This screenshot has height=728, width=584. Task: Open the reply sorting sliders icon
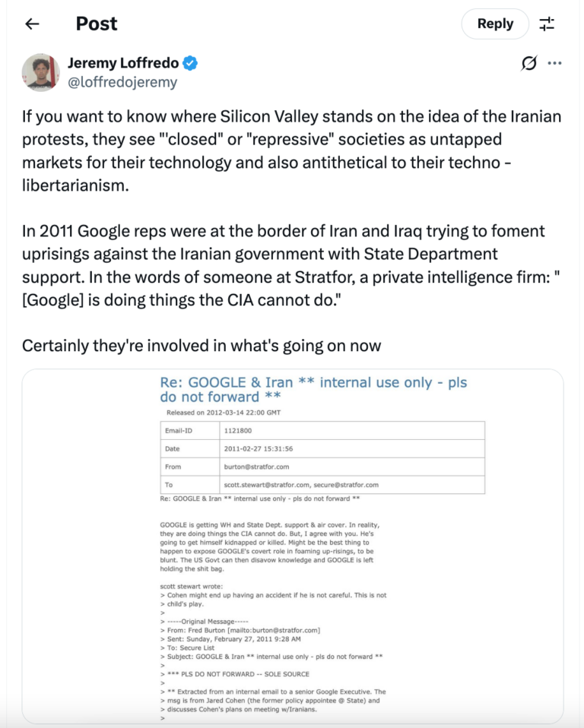pos(547,24)
